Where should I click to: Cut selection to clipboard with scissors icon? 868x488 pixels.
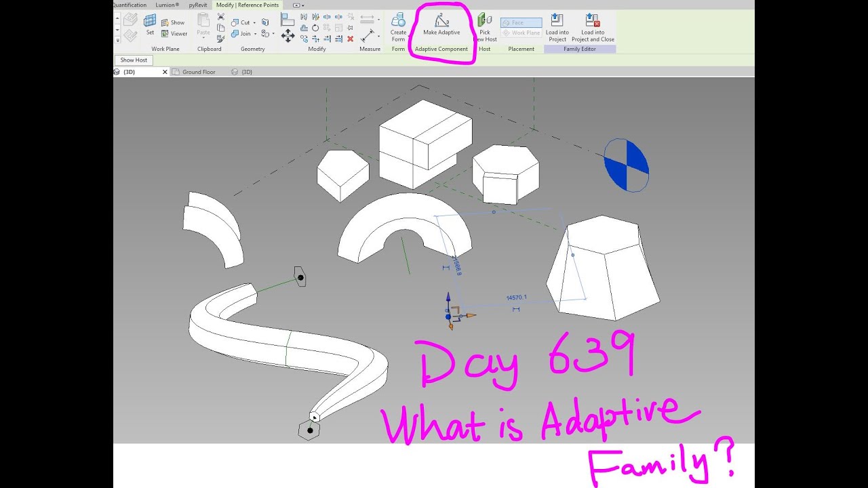click(221, 16)
